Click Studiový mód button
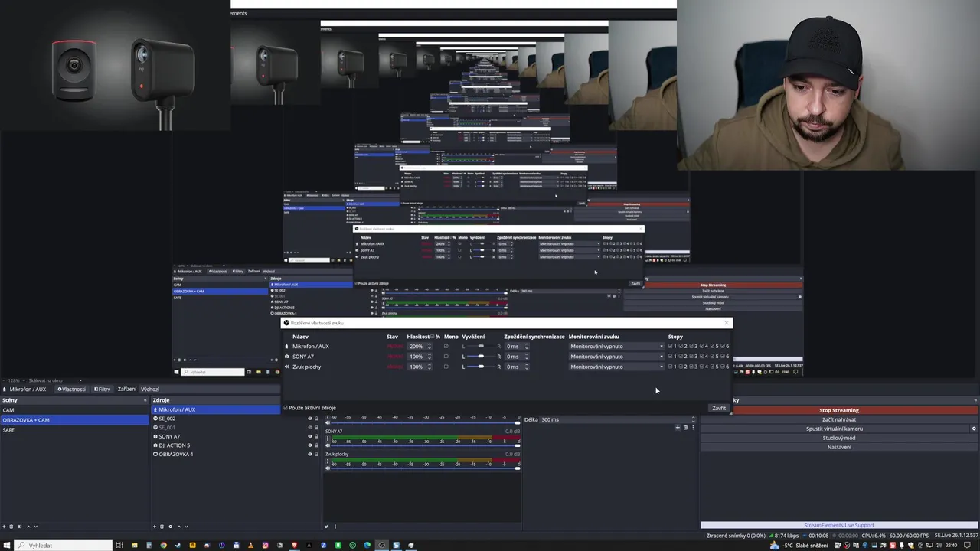 point(839,438)
